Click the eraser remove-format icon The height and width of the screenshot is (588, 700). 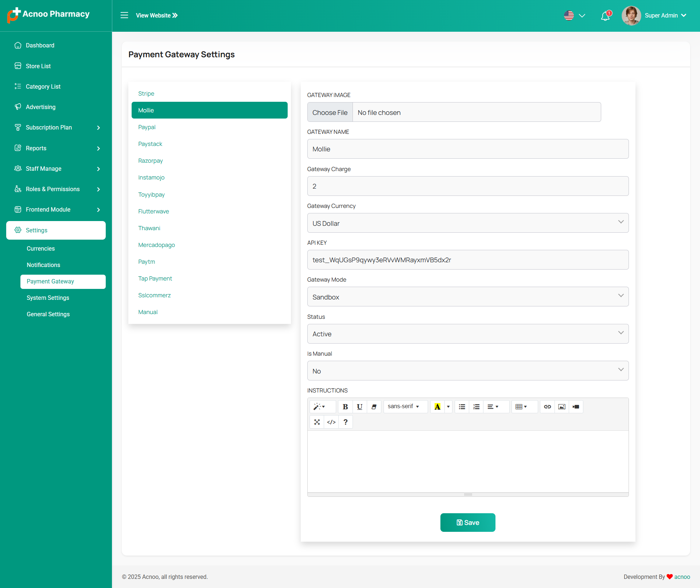(374, 407)
